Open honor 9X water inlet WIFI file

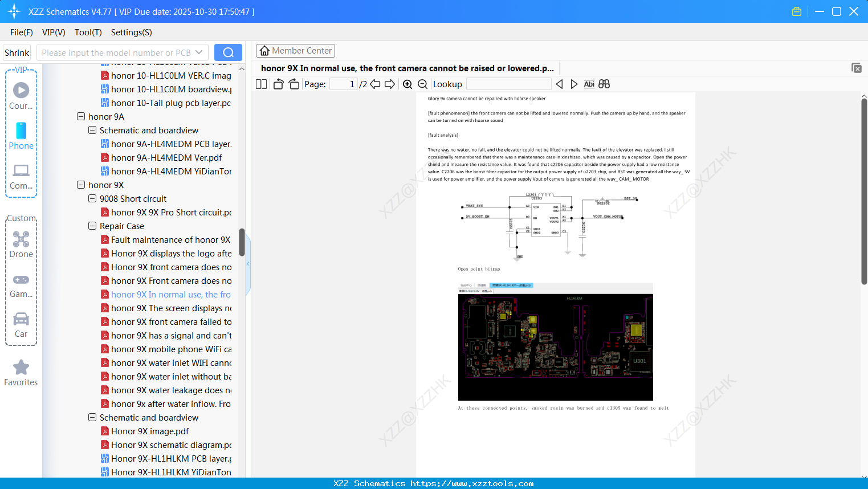166,362
